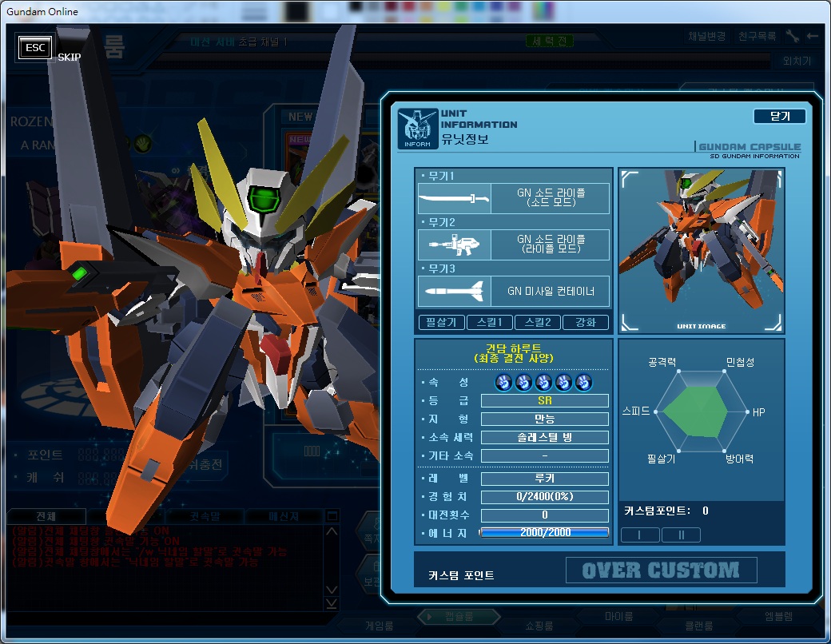Click the unit image thumbnail
Screen dimensions: 831x644
coord(702,251)
